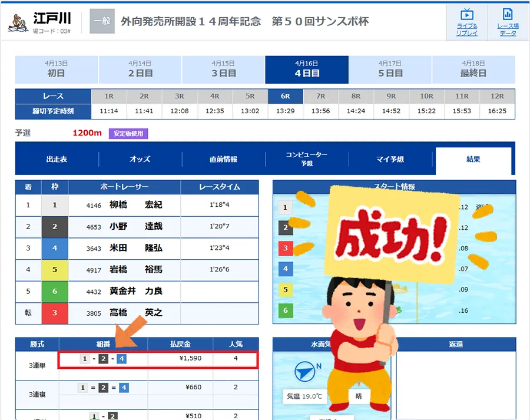
Task: Open the レース場データ chart icon
Action: click(508, 21)
